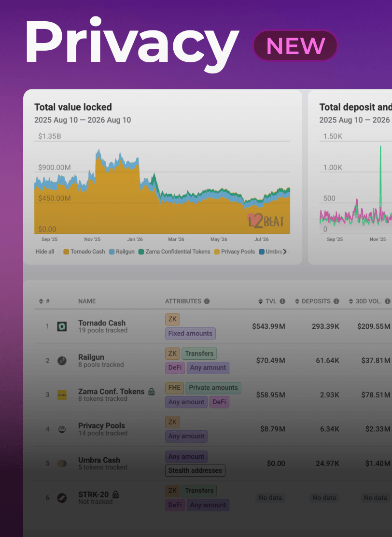This screenshot has height=537, width=392.
Task: Click Private amounts tag in Zama row
Action: [213, 388]
